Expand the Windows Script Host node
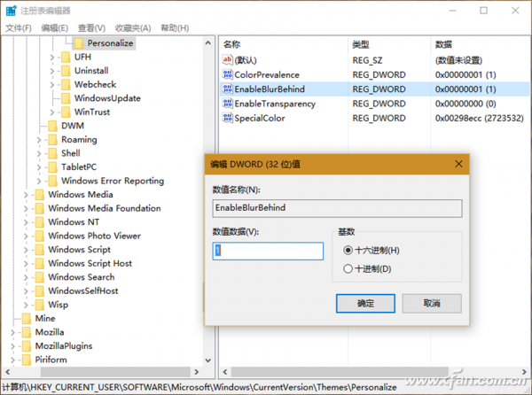Screen dimensions: 532x395 pyautogui.click(x=26, y=264)
